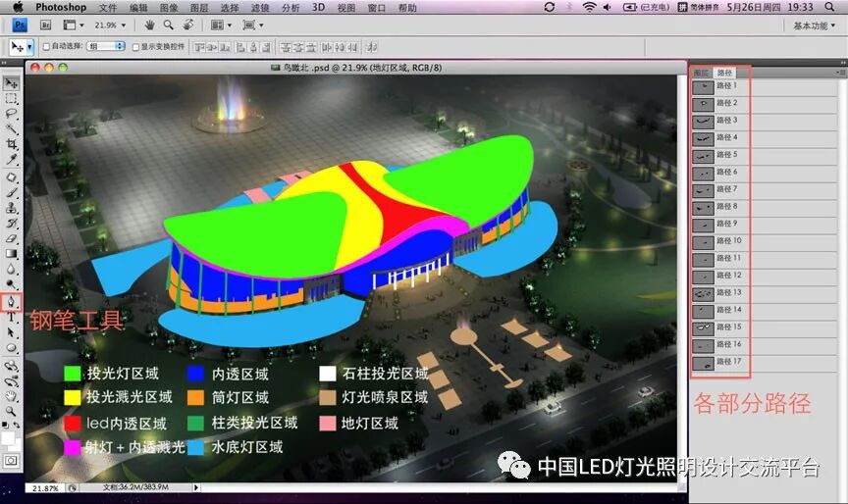Click the foreground color swatch

click(8, 437)
